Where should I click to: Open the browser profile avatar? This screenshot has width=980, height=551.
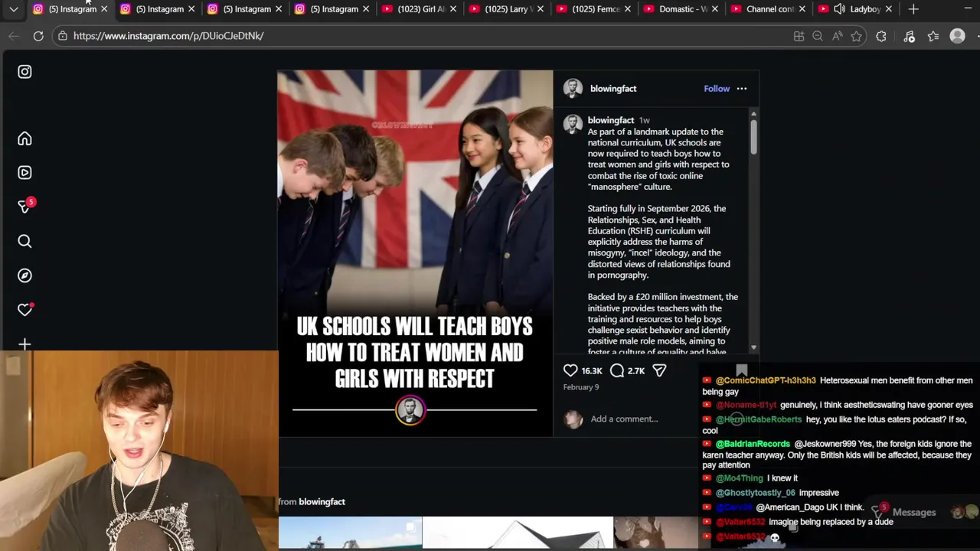point(957,36)
